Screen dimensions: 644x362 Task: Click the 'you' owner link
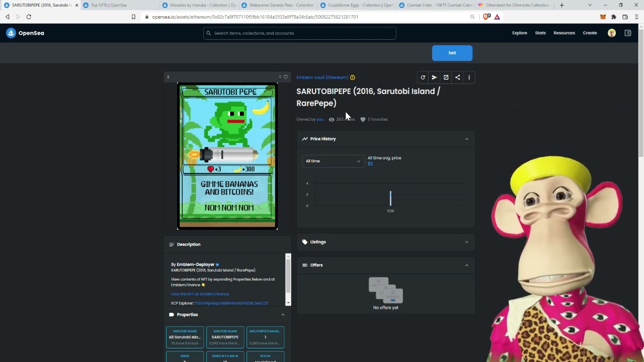pos(320,119)
